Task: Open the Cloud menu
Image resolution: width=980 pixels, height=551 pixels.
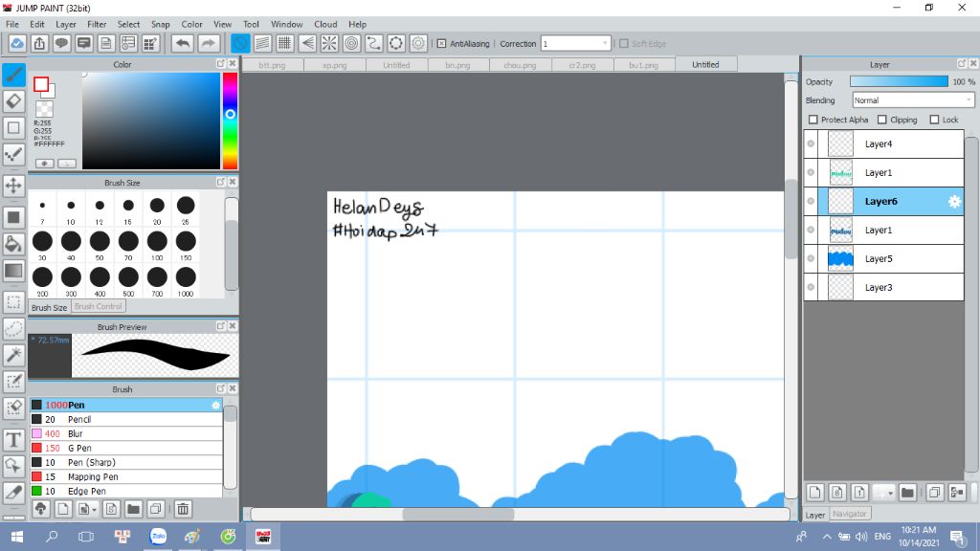Action: [x=325, y=24]
